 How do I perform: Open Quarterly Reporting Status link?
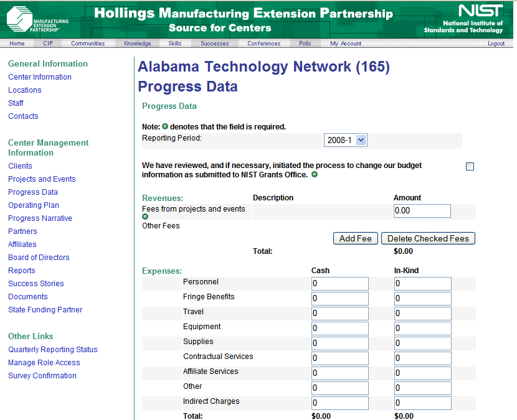(53, 350)
